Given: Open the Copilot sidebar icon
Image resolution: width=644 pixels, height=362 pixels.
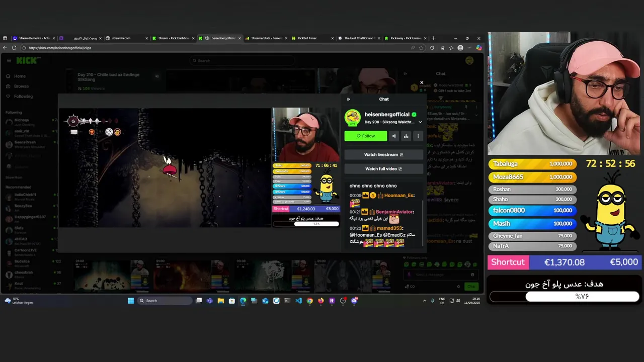Looking at the screenshot, I should (x=479, y=48).
